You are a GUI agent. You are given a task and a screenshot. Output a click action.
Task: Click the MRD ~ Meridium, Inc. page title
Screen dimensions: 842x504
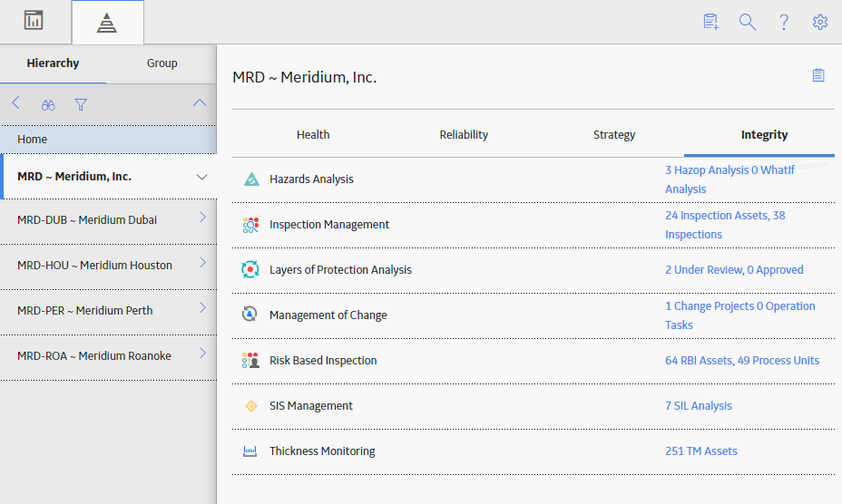(305, 77)
